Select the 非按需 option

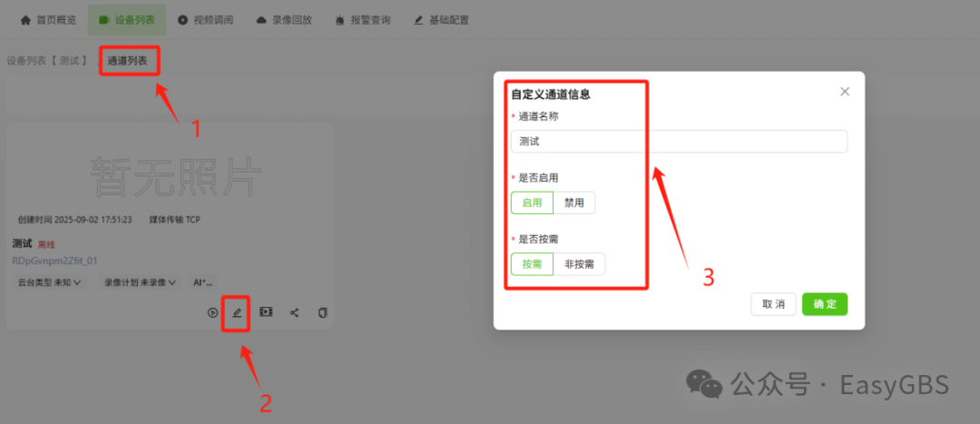coord(579,264)
